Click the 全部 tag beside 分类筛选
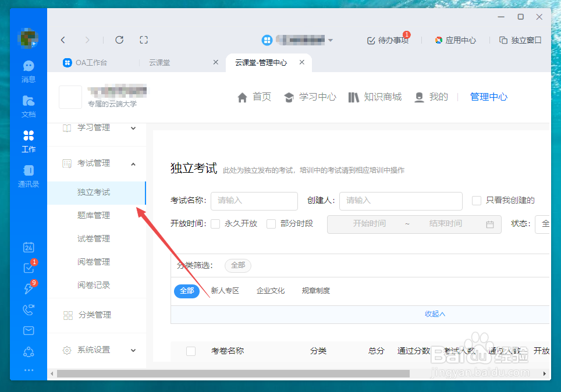561x392 pixels. point(238,265)
